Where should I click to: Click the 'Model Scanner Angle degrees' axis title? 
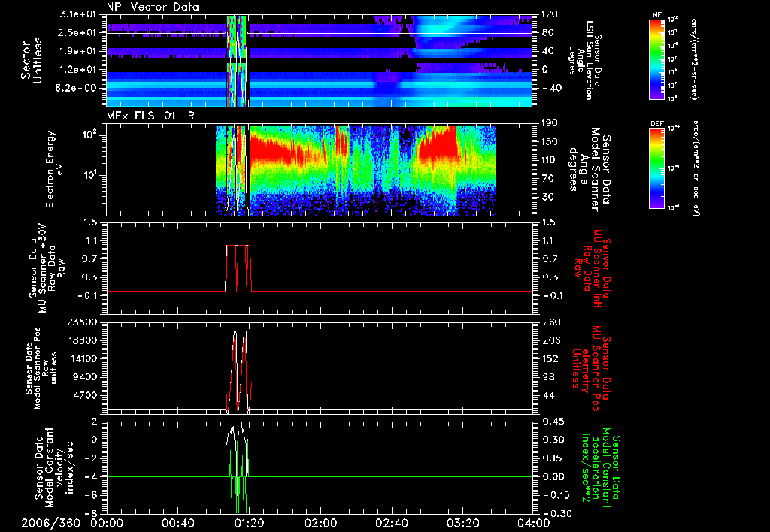590,169
